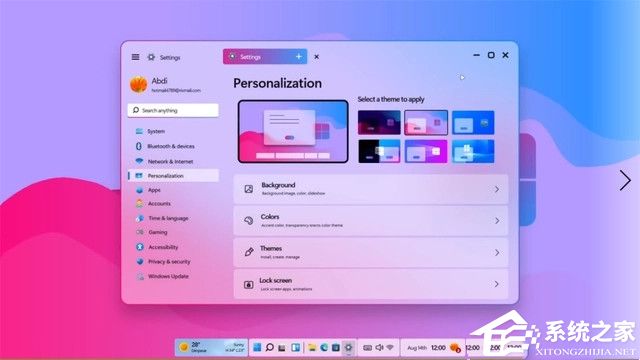Expand the Lock screen chevron

click(x=496, y=284)
